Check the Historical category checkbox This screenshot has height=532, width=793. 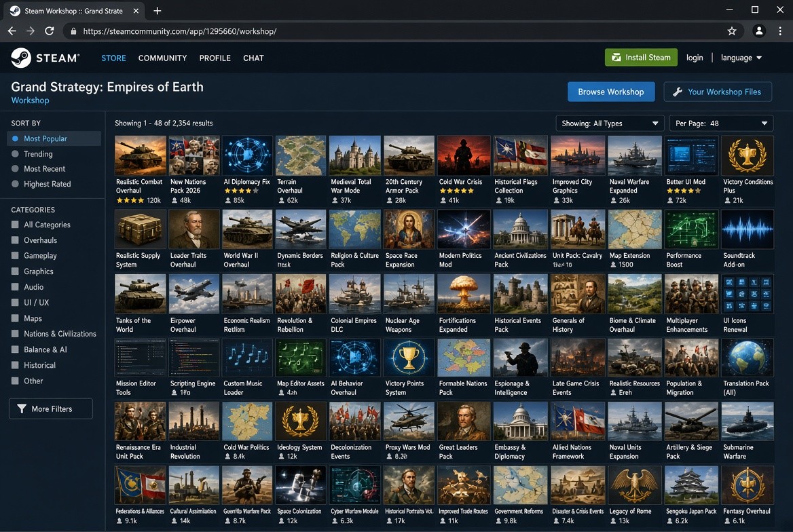tap(15, 365)
